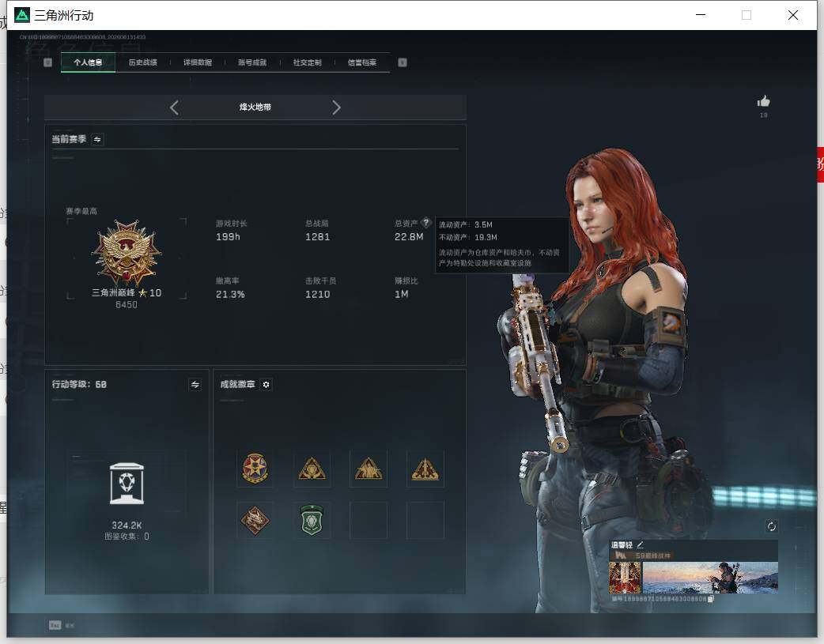Close the 三角洲行动 window

click(x=793, y=15)
